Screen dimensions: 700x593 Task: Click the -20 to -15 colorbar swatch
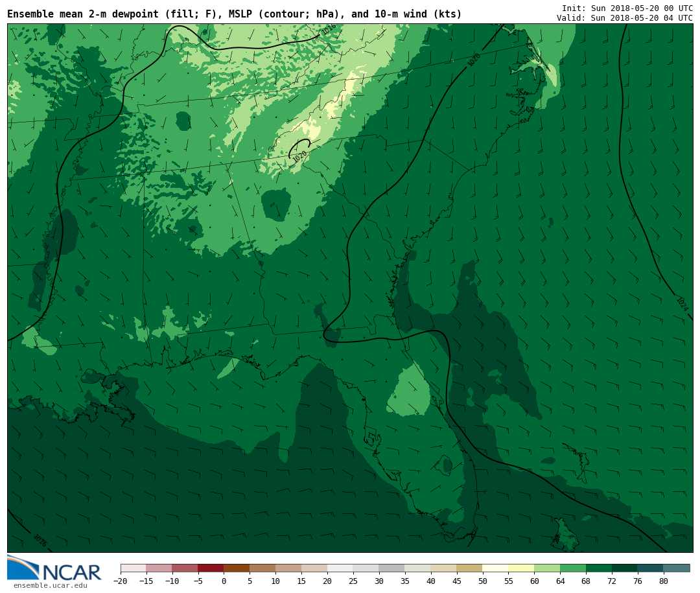133,568
